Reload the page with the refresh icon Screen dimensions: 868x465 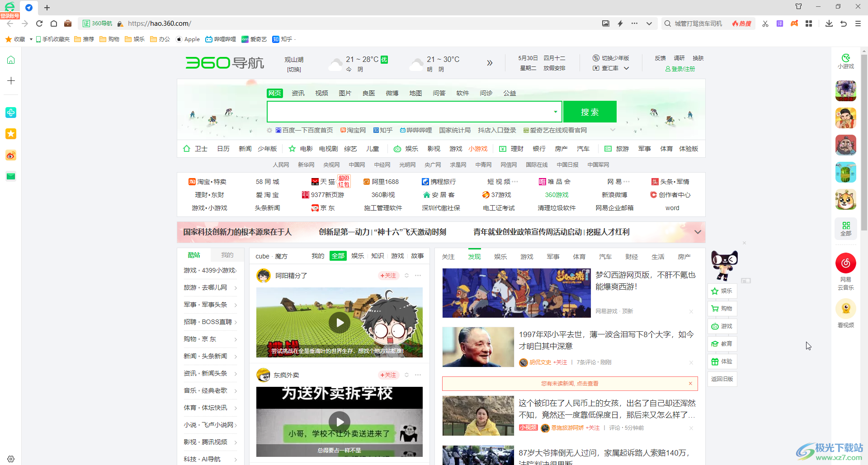(x=39, y=23)
